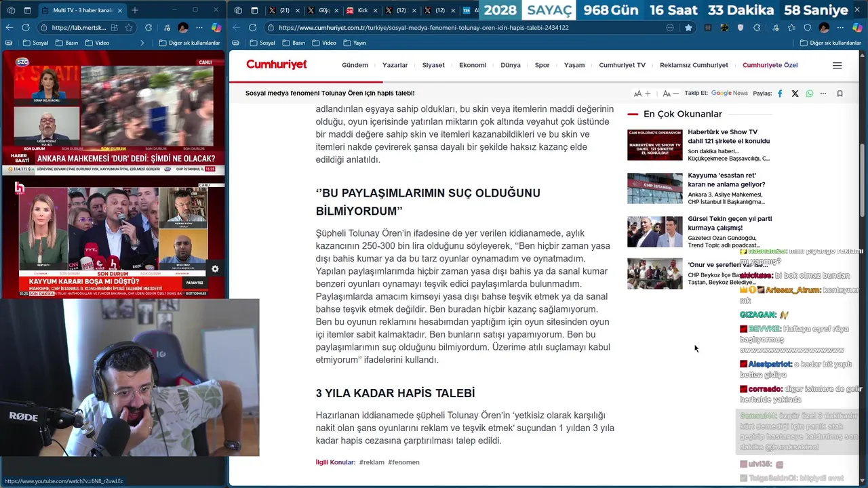868x488 pixels.
Task: Open the Cumhuriyete Özel link
Action: pos(770,65)
